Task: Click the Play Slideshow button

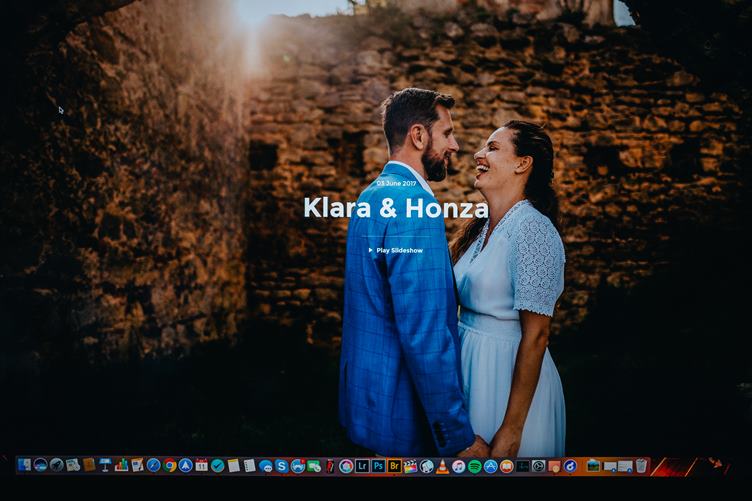Action: click(396, 250)
